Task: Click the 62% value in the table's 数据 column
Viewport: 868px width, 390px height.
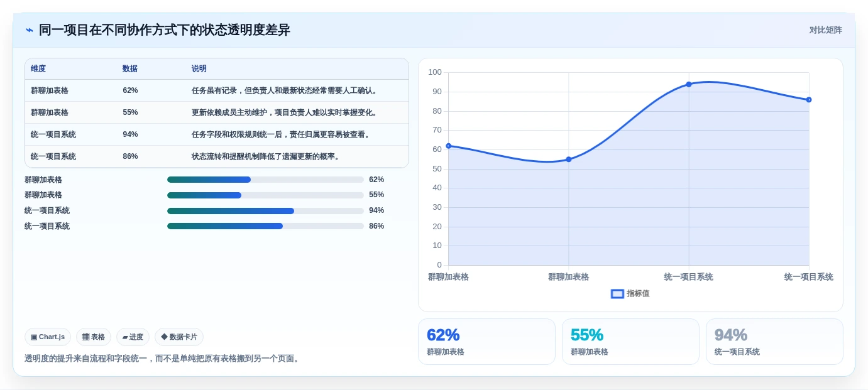Action: [x=130, y=90]
